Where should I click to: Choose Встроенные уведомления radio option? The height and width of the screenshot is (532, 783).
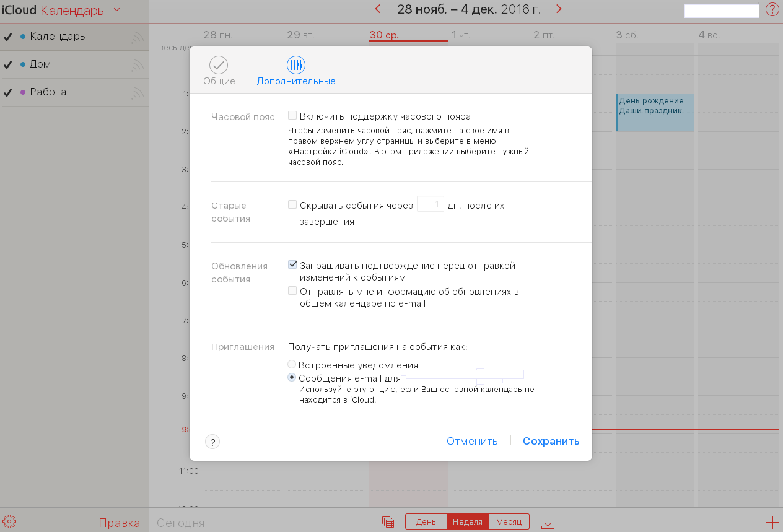pos(292,365)
